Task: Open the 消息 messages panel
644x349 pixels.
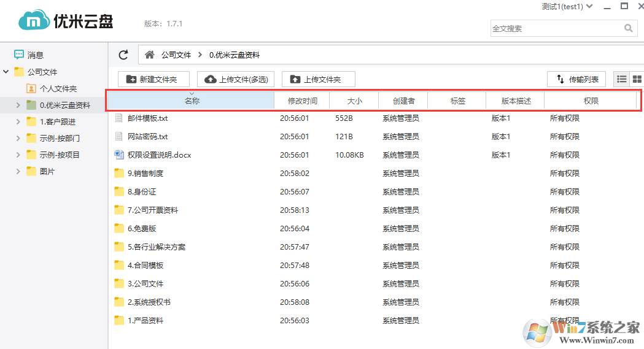Action: [x=29, y=55]
